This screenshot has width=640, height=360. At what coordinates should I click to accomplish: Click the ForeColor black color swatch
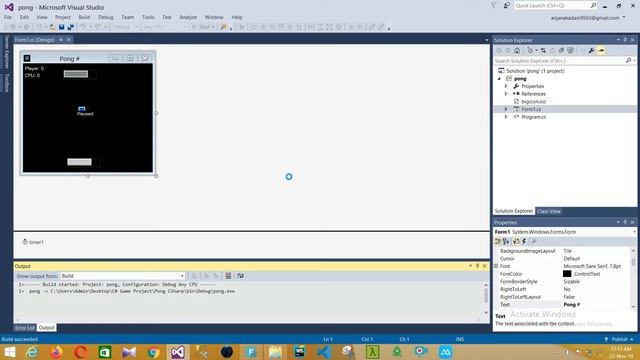(x=567, y=274)
